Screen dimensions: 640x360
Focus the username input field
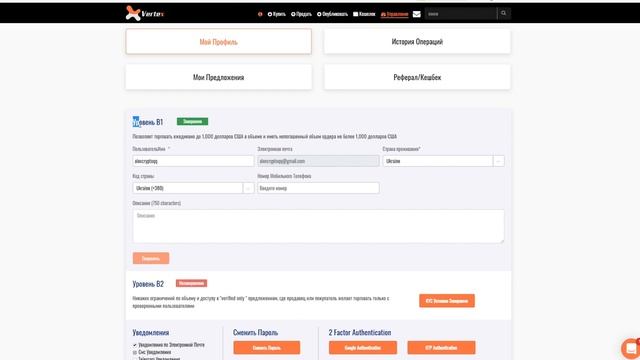pos(193,161)
